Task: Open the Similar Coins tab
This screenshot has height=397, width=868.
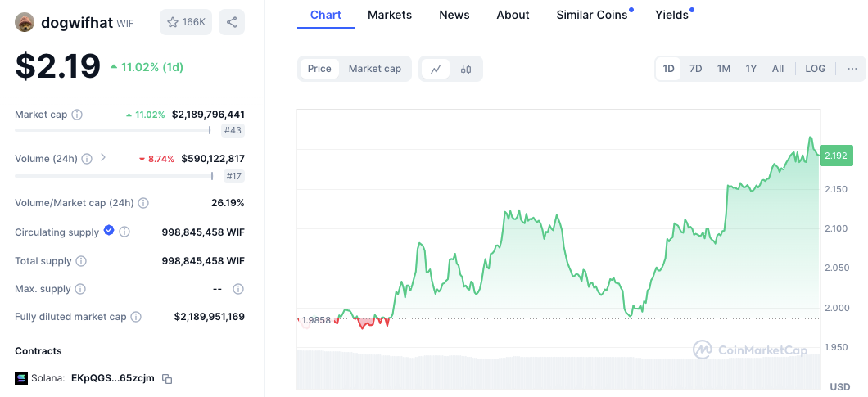Action: tap(592, 15)
